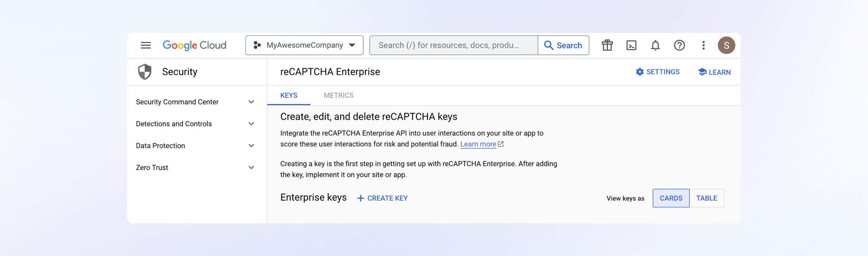Select the Keys tab

coord(288,95)
